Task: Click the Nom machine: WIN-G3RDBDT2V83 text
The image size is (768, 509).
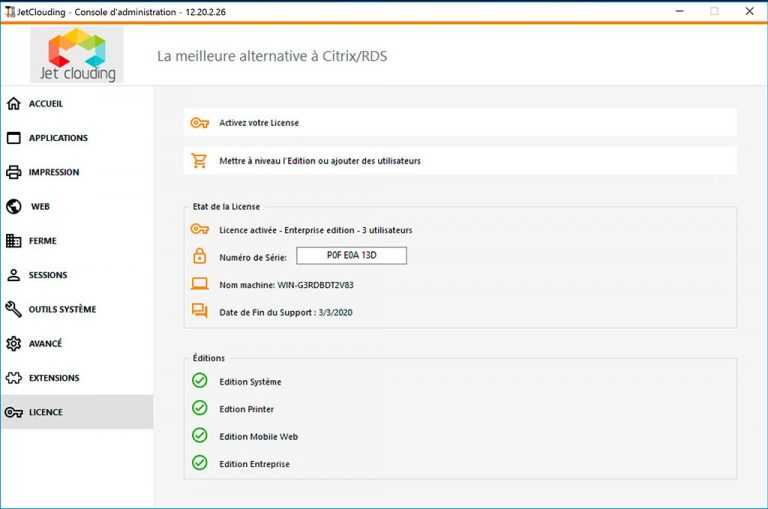Action: point(286,285)
